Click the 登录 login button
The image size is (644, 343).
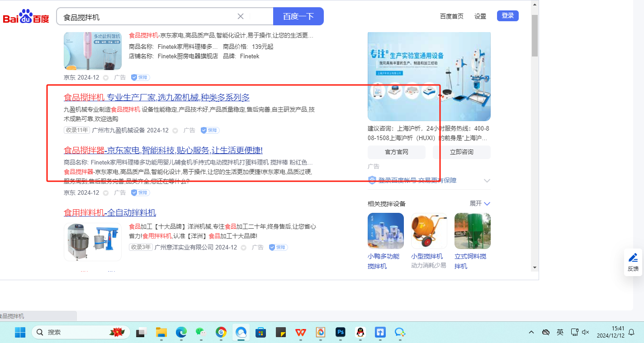pyautogui.click(x=508, y=16)
